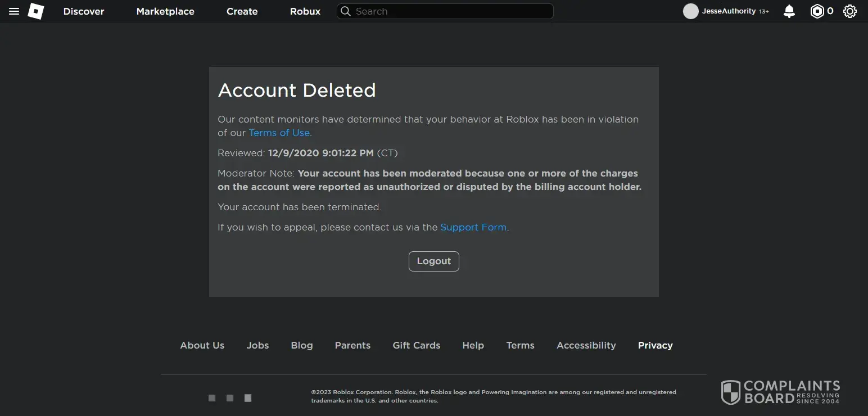868x416 pixels.
Task: Open the hamburger navigation menu
Action: [x=14, y=11]
